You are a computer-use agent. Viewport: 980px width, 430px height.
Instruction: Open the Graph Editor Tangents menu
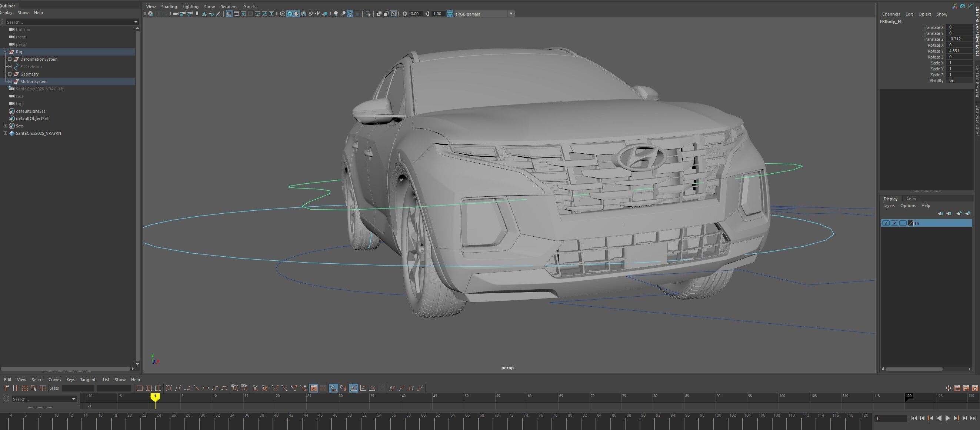click(88, 379)
